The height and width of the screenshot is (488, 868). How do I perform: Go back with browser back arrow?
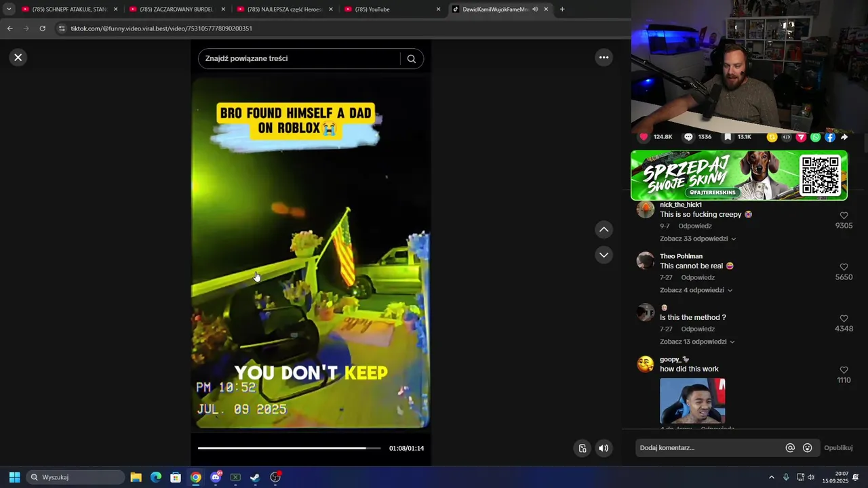(9, 28)
